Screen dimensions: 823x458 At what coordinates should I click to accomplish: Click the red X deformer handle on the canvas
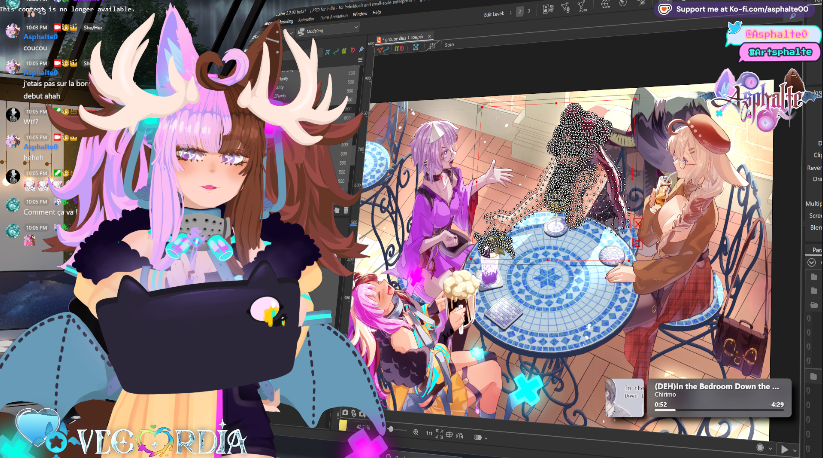[638, 224]
